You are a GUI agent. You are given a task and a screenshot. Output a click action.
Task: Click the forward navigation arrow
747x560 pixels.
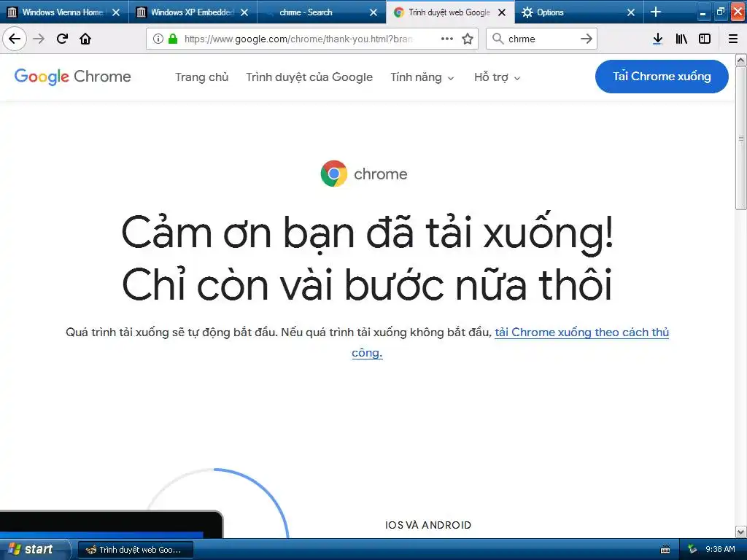[x=39, y=39]
